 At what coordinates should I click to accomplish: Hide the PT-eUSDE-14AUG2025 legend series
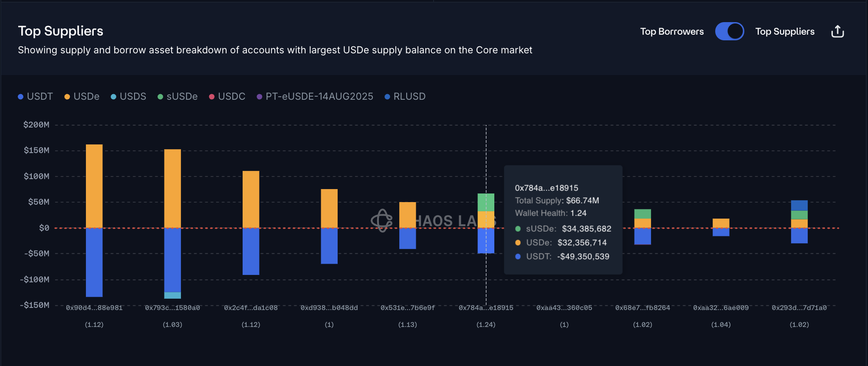click(315, 96)
